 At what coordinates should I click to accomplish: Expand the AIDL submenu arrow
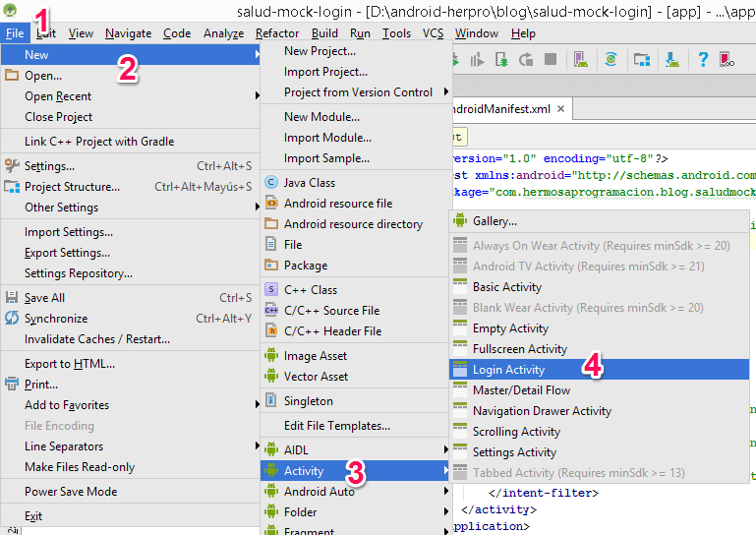[x=446, y=449]
